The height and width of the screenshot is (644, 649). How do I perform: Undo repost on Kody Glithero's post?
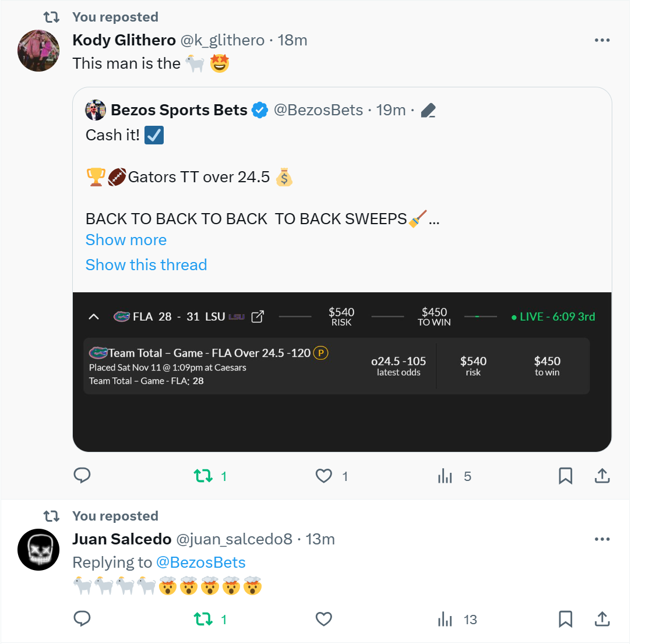tap(203, 476)
